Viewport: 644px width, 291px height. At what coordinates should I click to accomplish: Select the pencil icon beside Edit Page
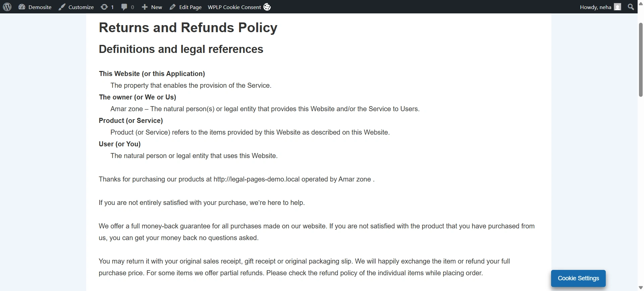[x=172, y=7]
